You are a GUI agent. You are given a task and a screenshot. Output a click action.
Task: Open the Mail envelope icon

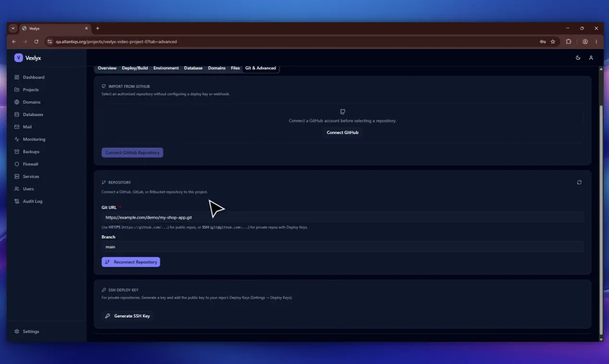(x=17, y=127)
